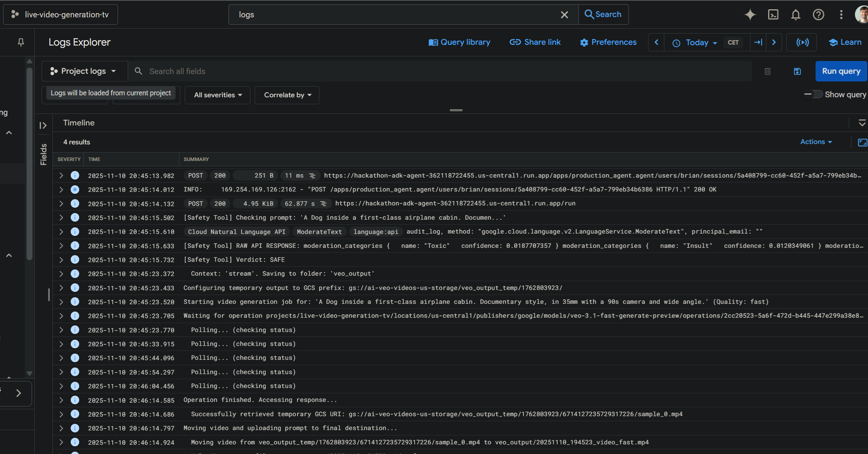Image resolution: width=868 pixels, height=454 pixels.
Task: Clear the top search box text
Action: tap(564, 15)
